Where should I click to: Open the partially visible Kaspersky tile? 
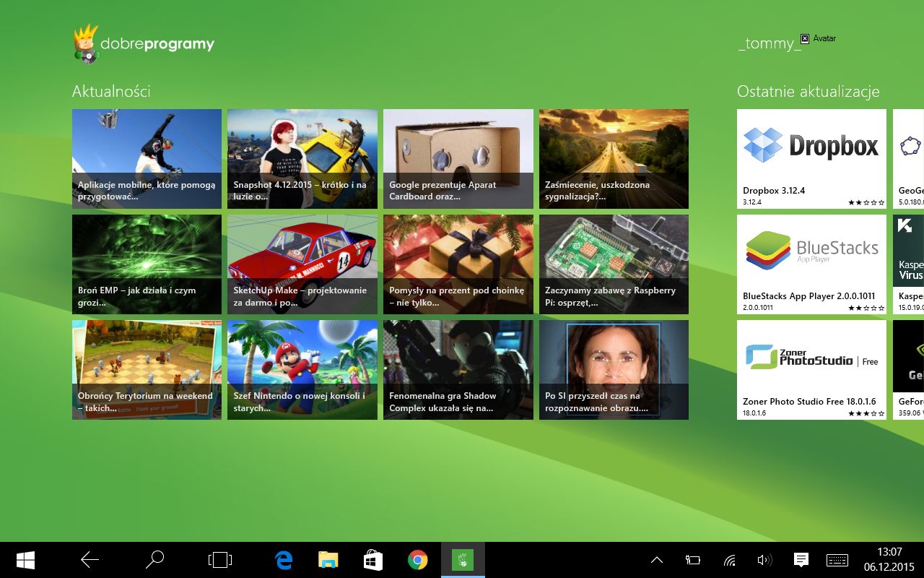click(x=908, y=264)
